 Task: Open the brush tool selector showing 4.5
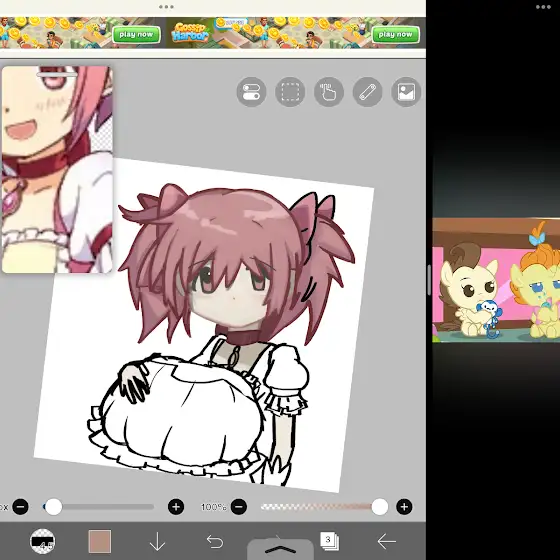[42, 541]
